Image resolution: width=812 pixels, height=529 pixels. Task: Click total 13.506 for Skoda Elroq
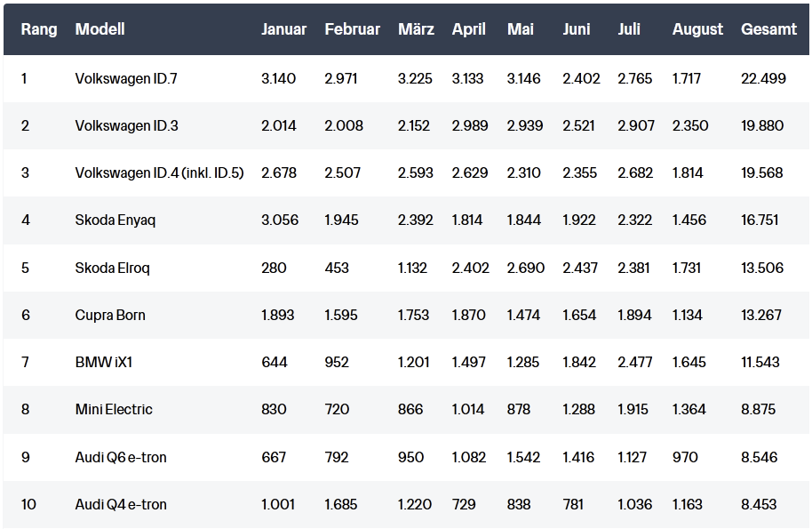click(x=762, y=269)
